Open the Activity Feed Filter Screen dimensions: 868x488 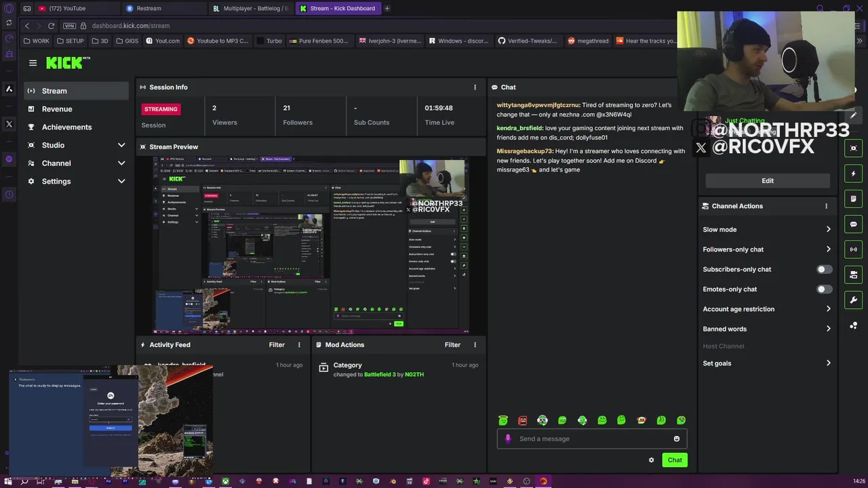coord(277,344)
